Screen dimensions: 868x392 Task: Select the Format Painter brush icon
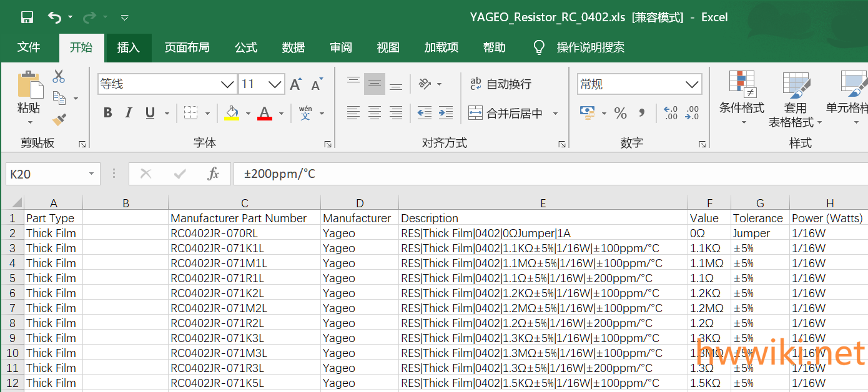click(x=59, y=119)
